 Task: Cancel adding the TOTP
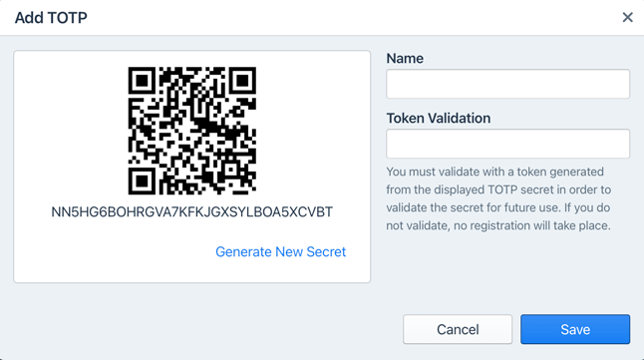(458, 329)
